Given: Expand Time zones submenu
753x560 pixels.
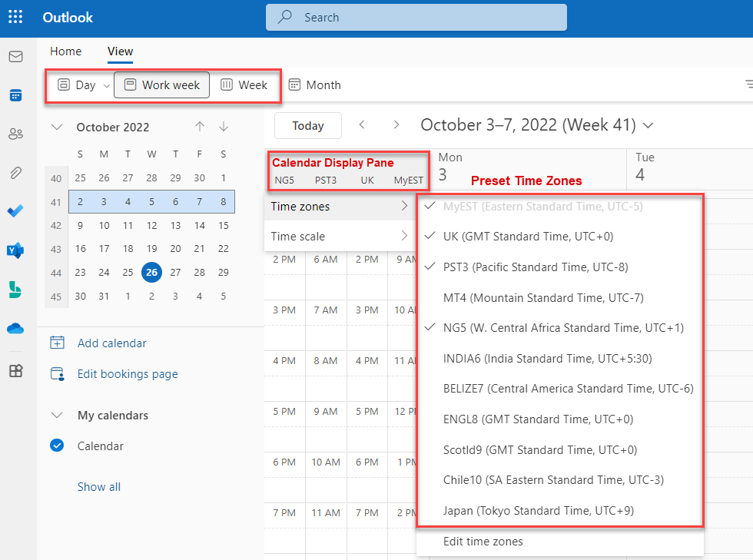Looking at the screenshot, I should 340,207.
